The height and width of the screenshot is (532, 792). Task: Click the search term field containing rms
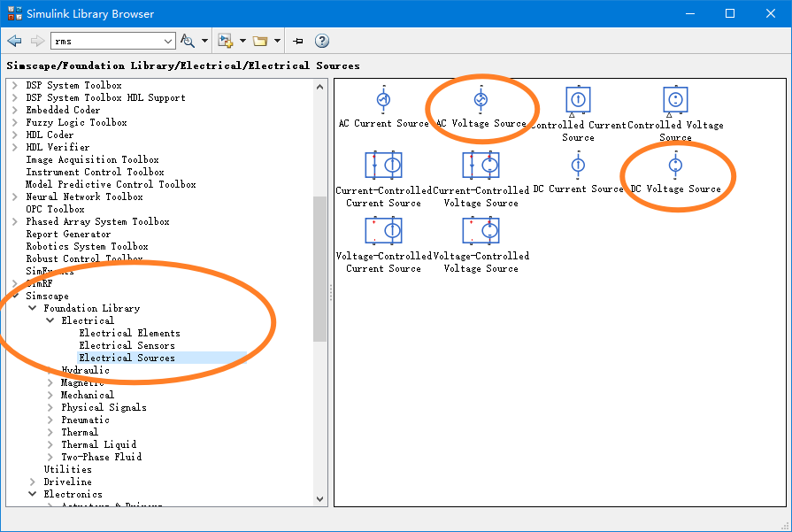107,41
